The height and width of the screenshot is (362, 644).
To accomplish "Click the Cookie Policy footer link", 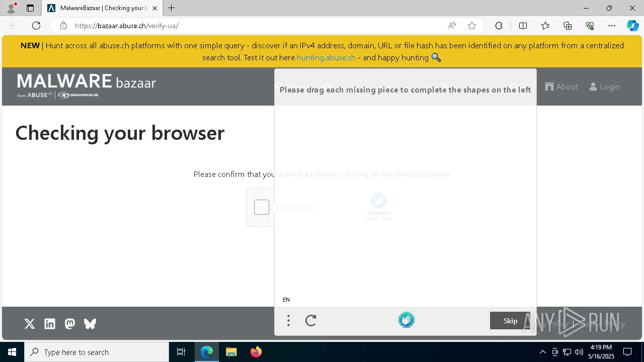I will pos(602,324).
